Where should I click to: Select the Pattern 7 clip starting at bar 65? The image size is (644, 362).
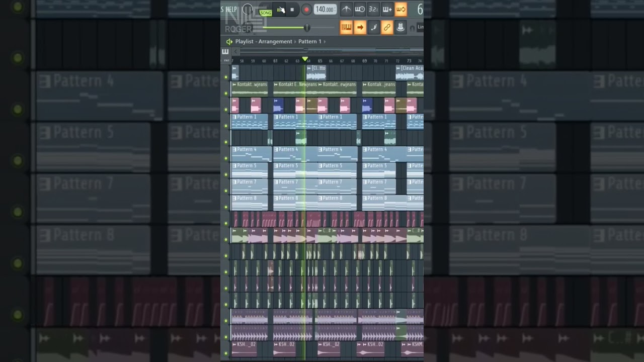(x=337, y=186)
